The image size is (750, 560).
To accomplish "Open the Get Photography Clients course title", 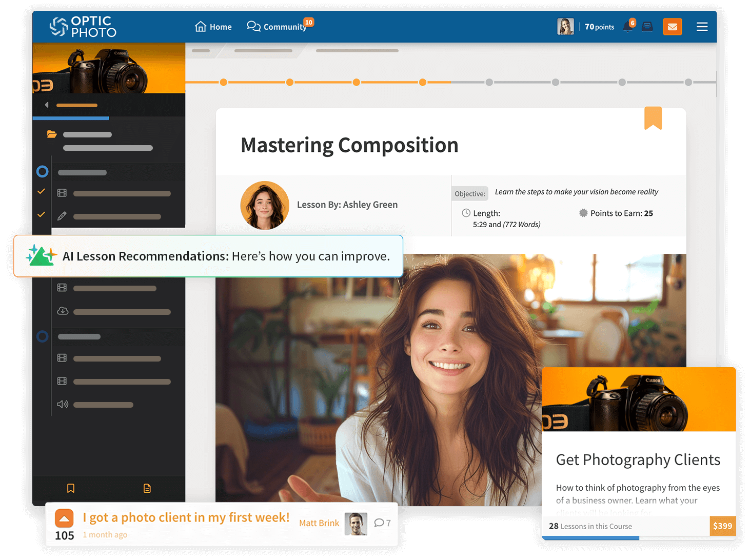I will [x=638, y=460].
